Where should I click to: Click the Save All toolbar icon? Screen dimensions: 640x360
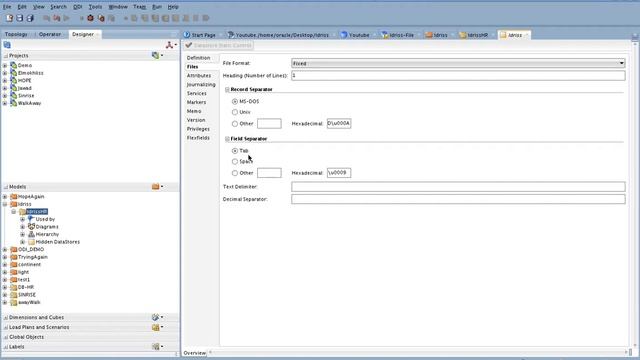30,18
